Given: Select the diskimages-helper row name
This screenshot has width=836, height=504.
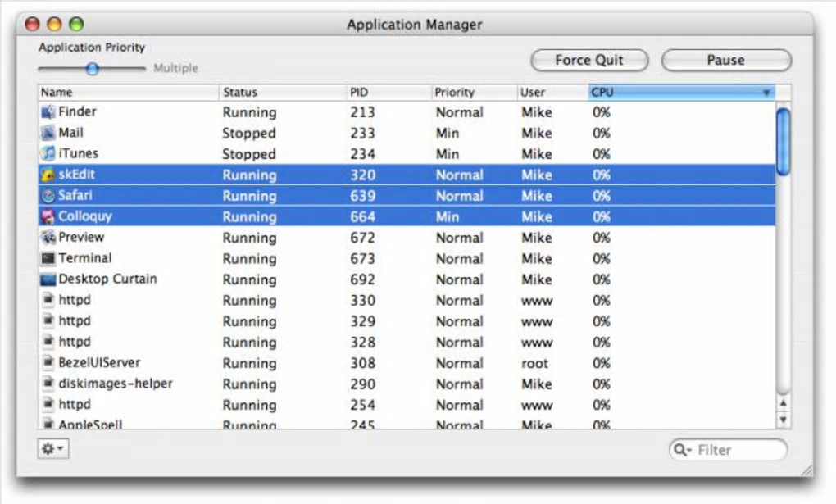Looking at the screenshot, I should [116, 384].
